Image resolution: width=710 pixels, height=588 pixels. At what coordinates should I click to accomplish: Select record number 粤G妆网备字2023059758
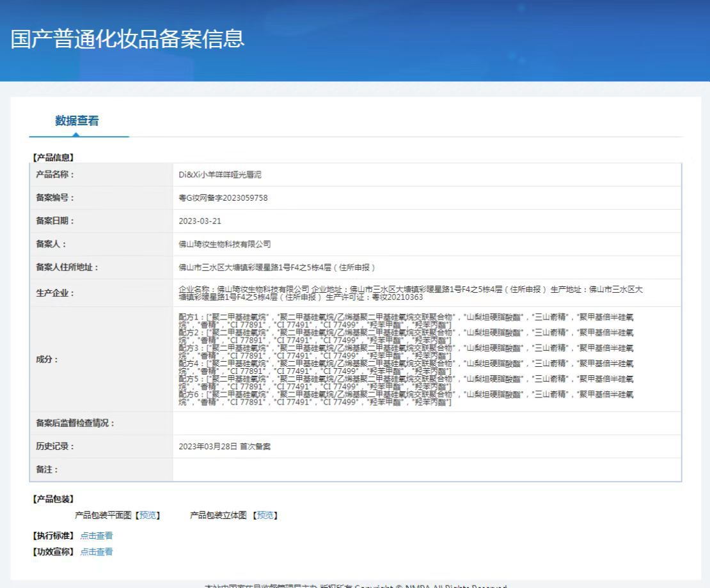click(x=223, y=197)
